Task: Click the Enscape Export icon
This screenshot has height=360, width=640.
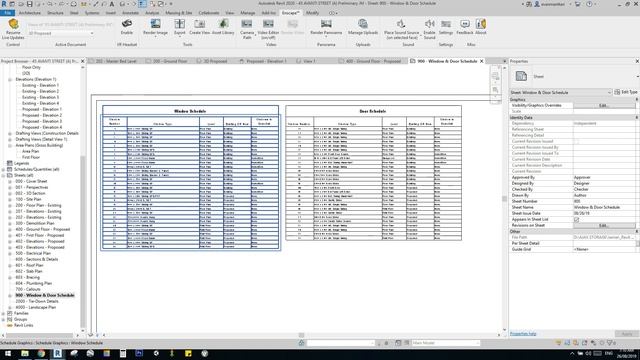Action: click(x=180, y=24)
